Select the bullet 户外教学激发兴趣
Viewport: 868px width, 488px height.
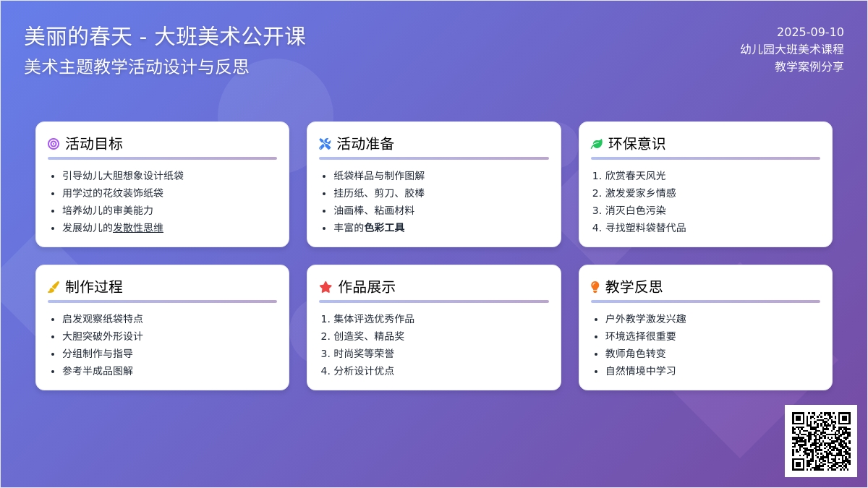(645, 319)
